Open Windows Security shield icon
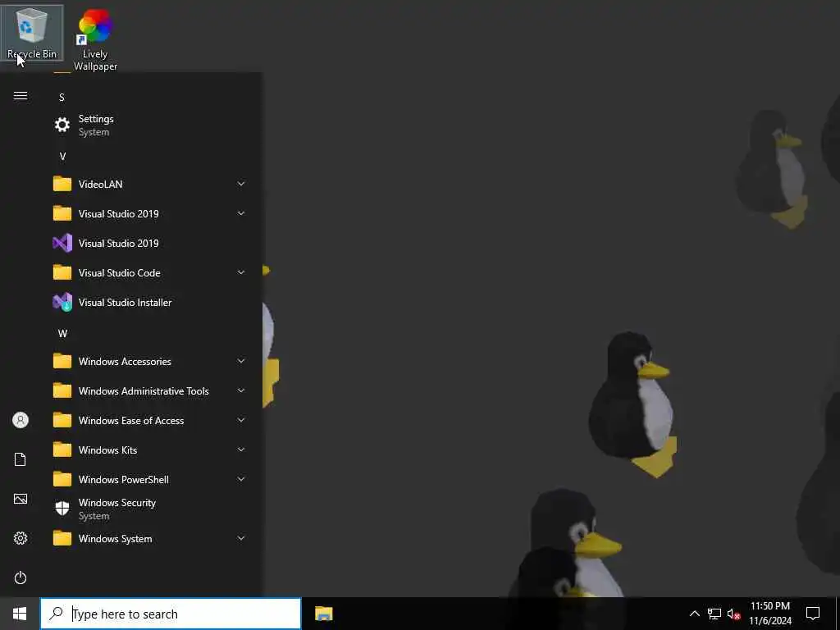The height and width of the screenshot is (630, 840). tap(62, 509)
